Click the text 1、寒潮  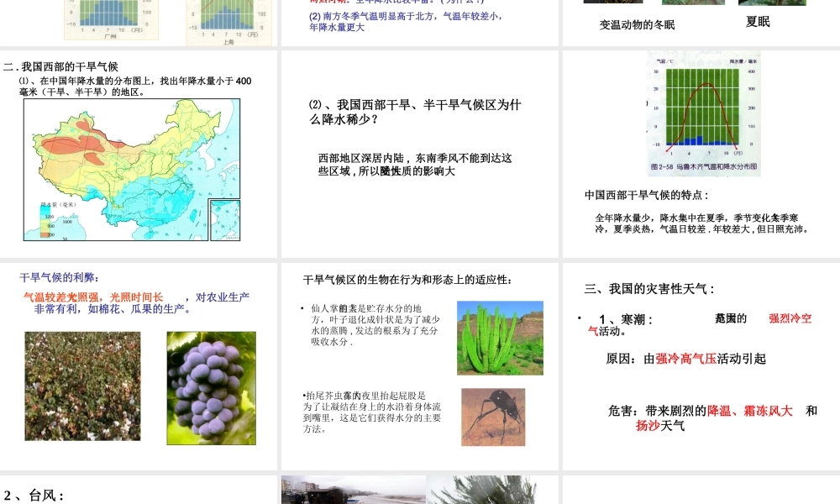pos(626,320)
